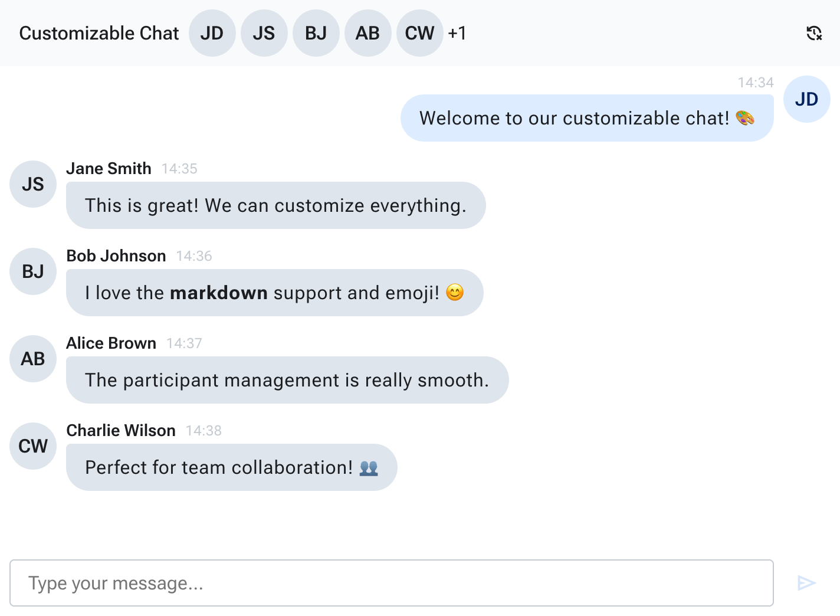Click the JD avatar in header

pyautogui.click(x=212, y=33)
